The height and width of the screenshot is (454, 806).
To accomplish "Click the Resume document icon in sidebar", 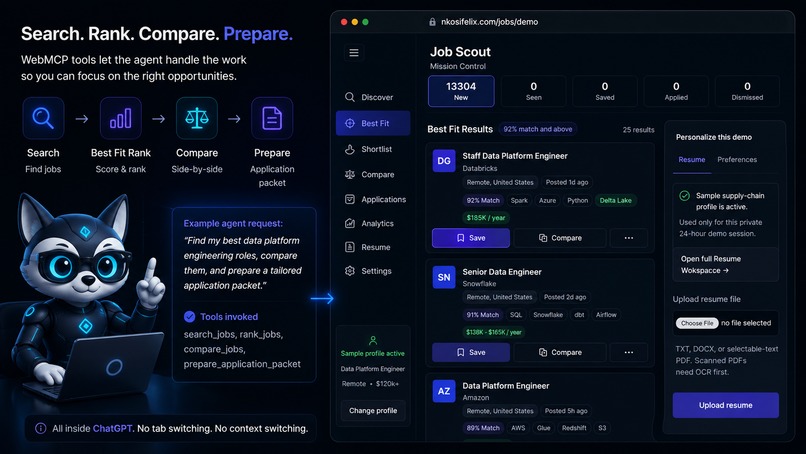I will point(350,247).
